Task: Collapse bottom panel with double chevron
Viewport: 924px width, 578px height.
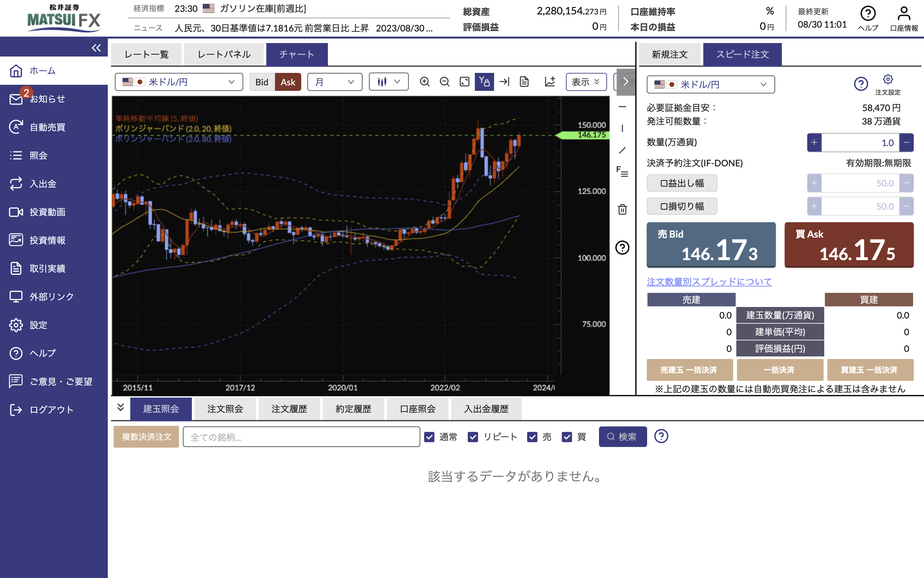Action: pyautogui.click(x=121, y=407)
